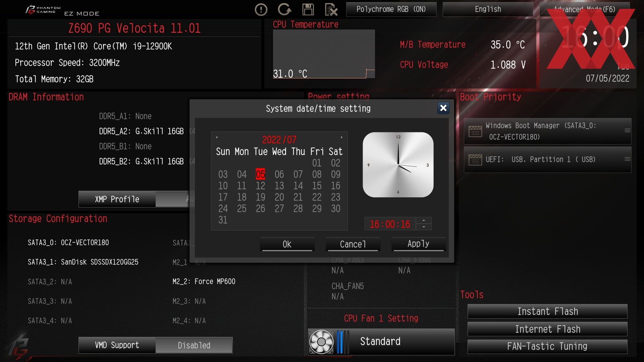Image resolution: width=644 pixels, height=362 pixels.
Task: Toggle Polychrome RGB (ON) button
Action: pyautogui.click(x=391, y=9)
